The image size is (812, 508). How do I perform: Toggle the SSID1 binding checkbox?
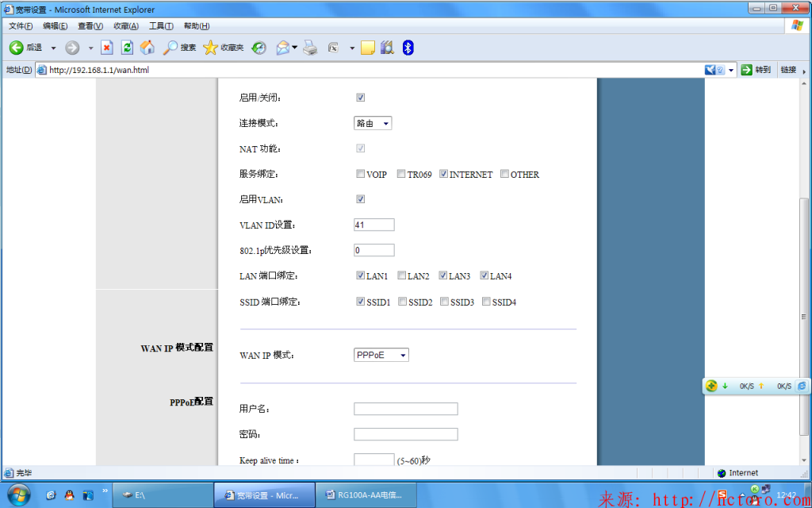[361, 301]
